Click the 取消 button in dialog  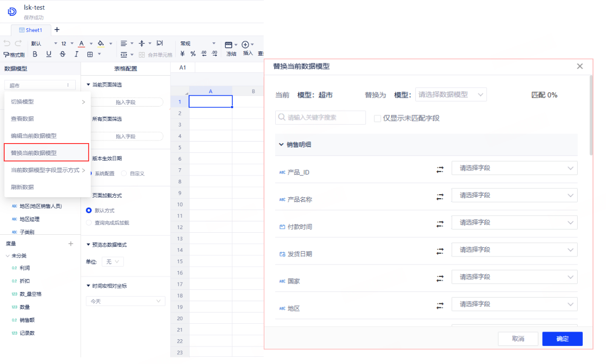coord(518,339)
